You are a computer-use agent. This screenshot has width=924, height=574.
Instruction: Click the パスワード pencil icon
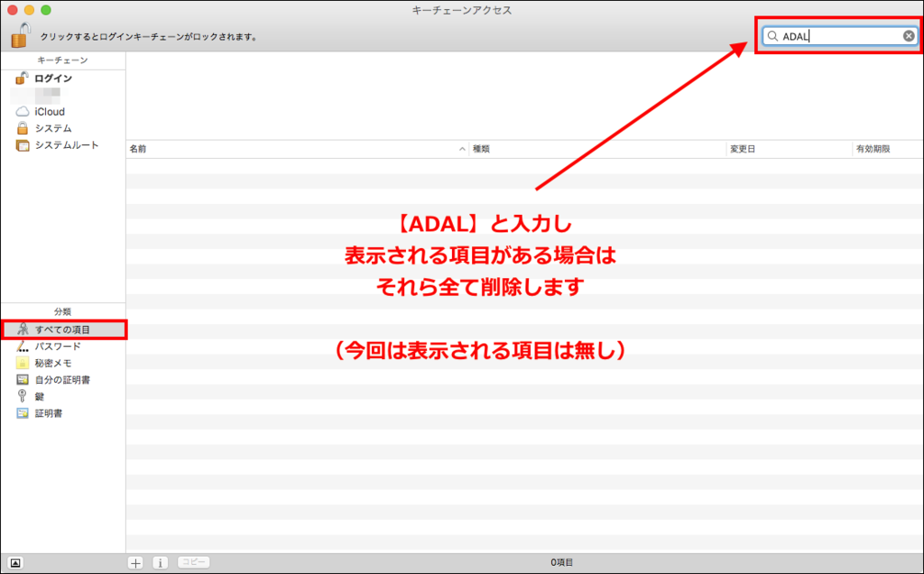point(23,347)
